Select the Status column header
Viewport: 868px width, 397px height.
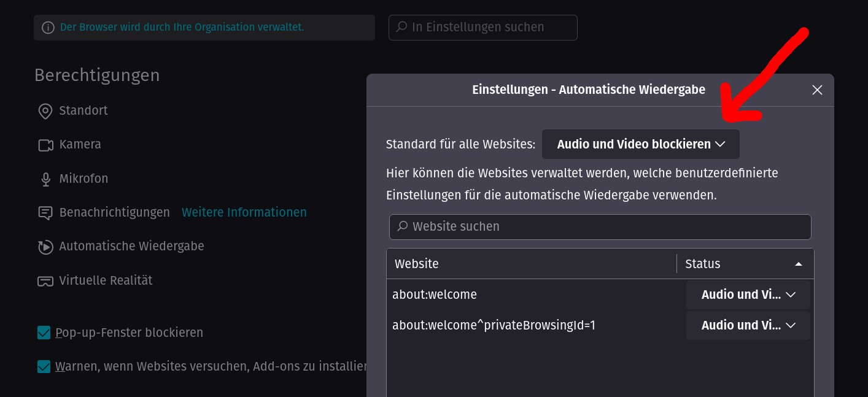tap(702, 263)
